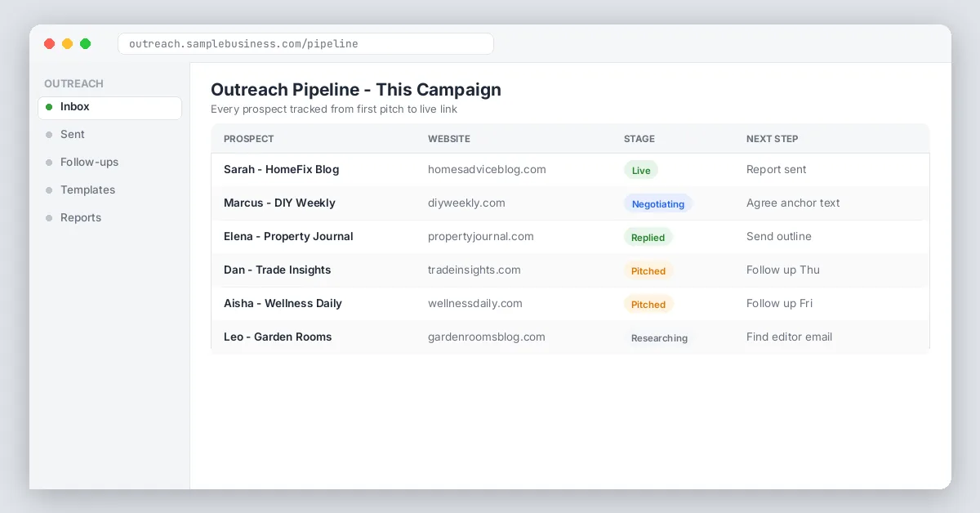The image size is (980, 513).
Task: Click the URL address bar
Action: tap(305, 44)
